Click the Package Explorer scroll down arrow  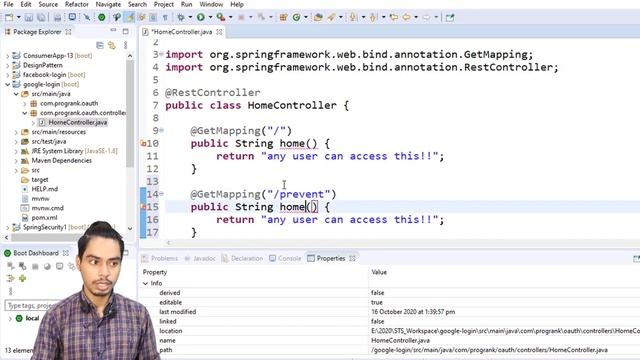pos(130,229)
